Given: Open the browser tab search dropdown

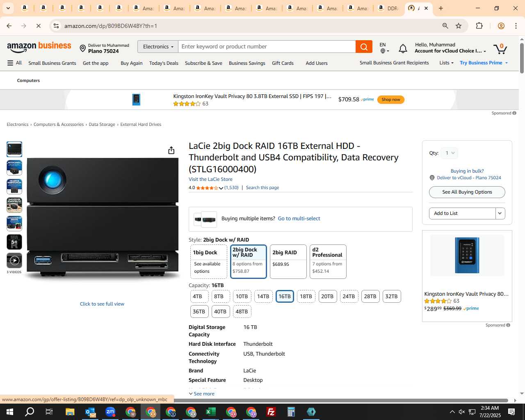Looking at the screenshot, I should point(8,8).
